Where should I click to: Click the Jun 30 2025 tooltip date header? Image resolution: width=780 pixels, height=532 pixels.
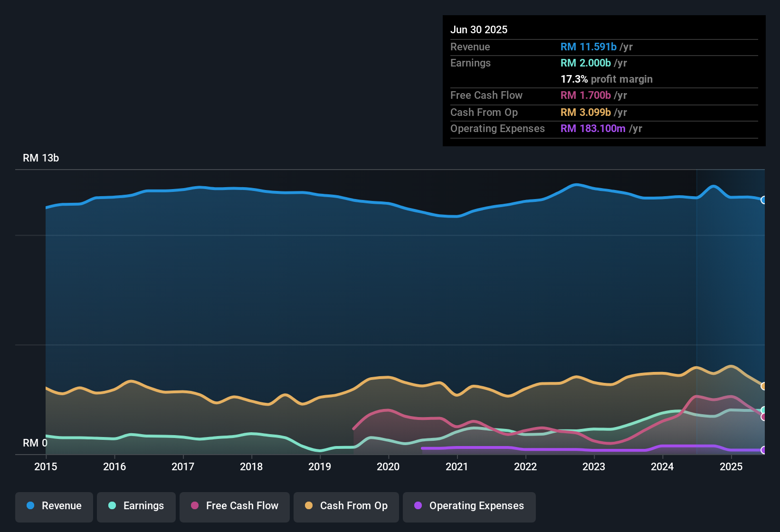(479, 30)
